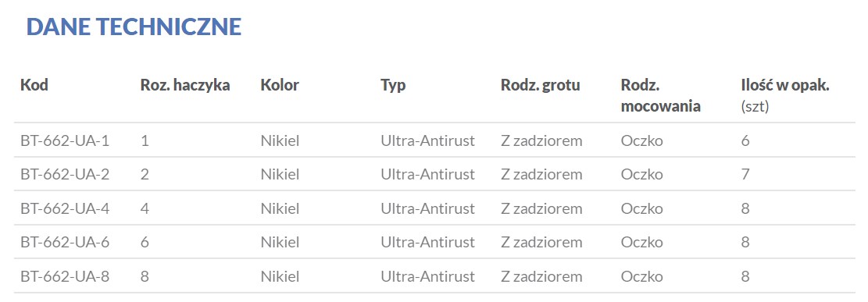Click quantity 7 in the BT-662-UA-2 row
Screen dimensions: 868x302
(x=745, y=174)
